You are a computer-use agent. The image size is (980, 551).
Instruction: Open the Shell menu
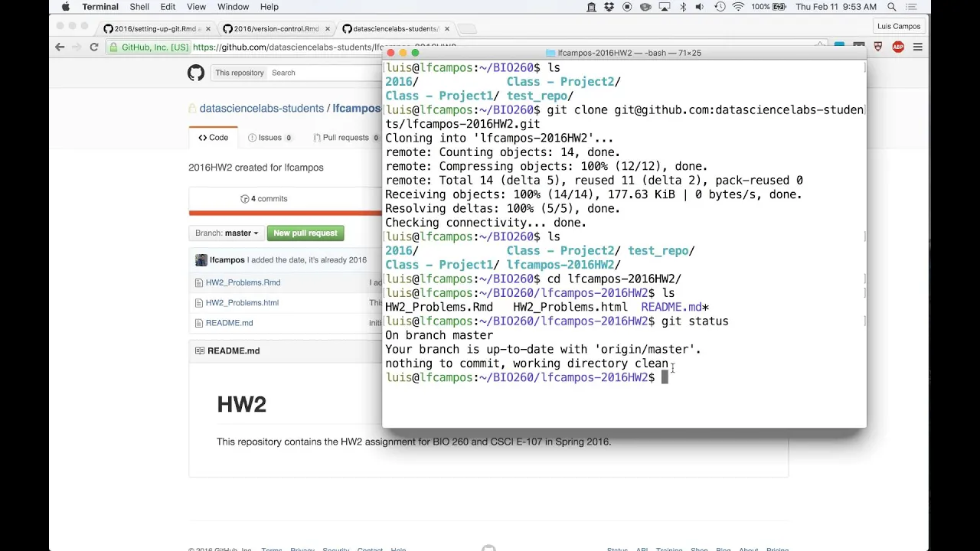139,7
